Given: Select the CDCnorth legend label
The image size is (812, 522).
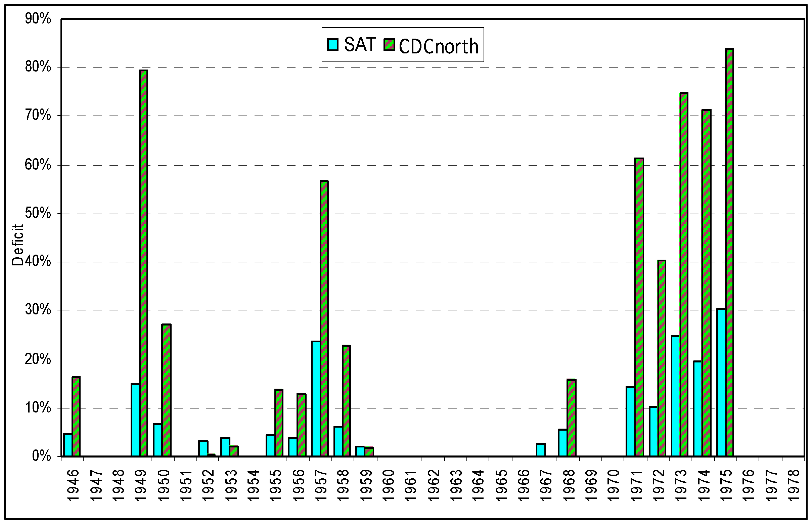Looking at the screenshot, I should tap(439, 46).
